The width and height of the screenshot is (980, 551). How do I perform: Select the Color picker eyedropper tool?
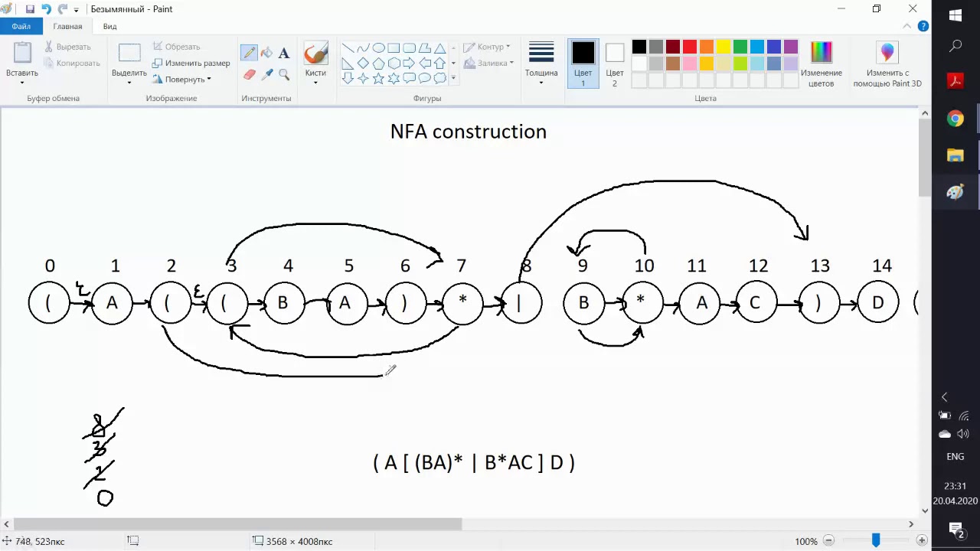click(x=266, y=74)
